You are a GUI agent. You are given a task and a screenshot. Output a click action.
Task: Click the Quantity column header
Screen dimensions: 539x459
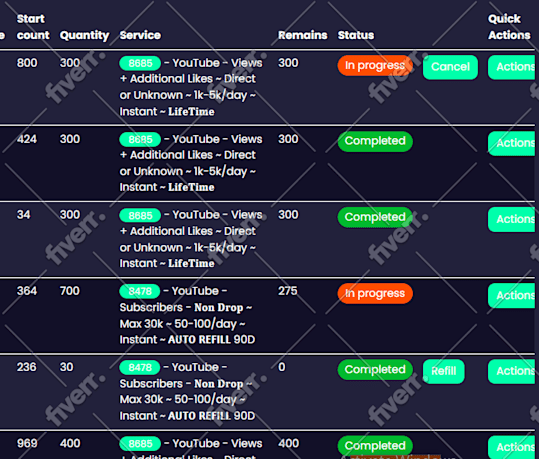point(84,35)
